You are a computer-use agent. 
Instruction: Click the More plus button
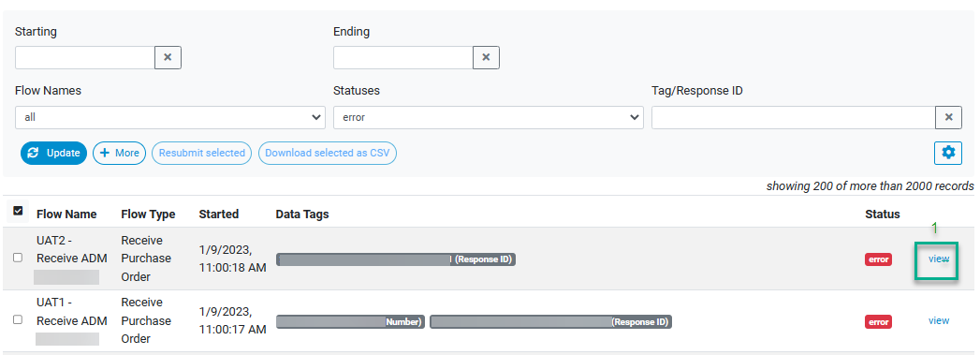[120, 153]
